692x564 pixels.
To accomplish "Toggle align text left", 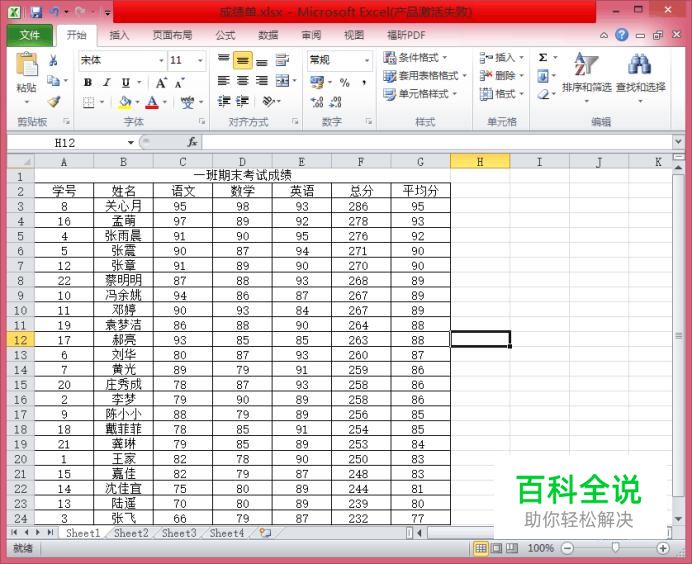I will (224, 81).
